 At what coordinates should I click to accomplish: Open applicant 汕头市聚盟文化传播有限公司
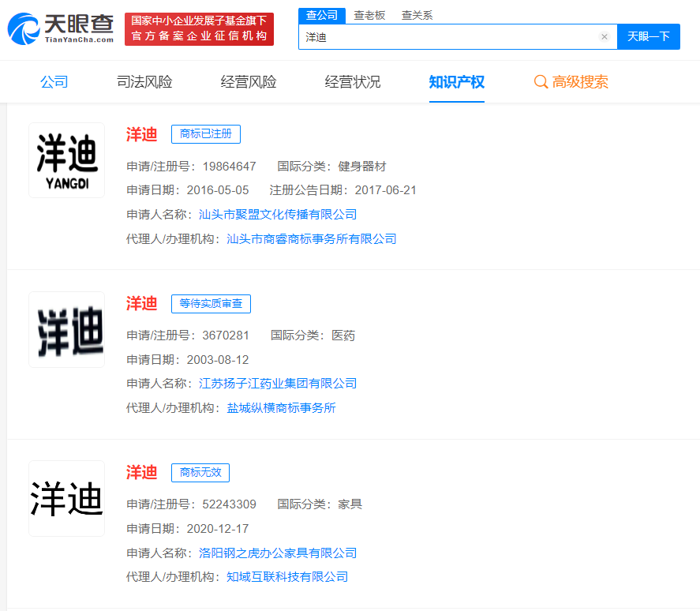pos(278,215)
